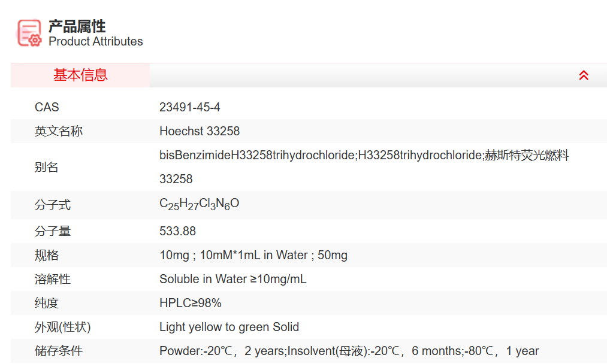Click the Hoechst 33258 English name value
607x364 pixels.
(200, 131)
